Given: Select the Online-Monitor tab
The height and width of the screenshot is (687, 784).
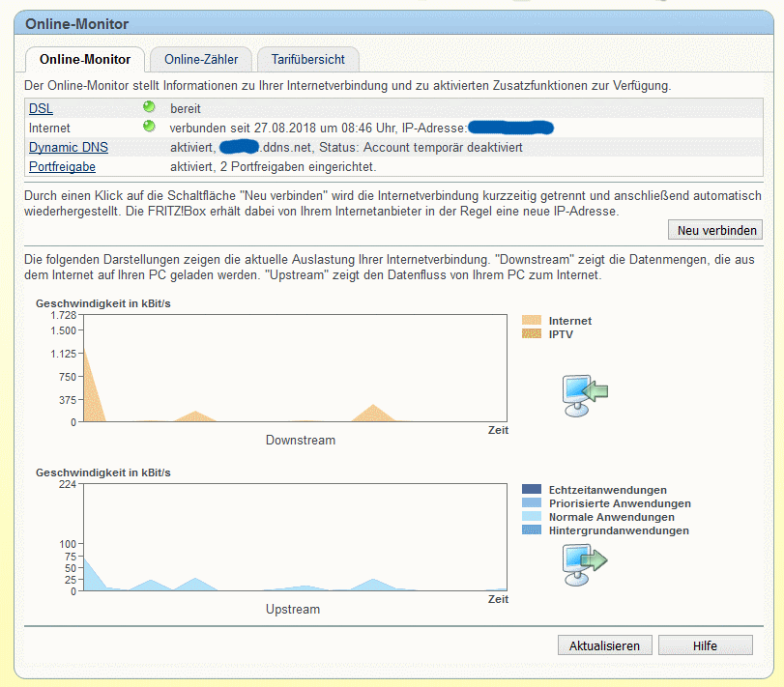Looking at the screenshot, I should 85,60.
